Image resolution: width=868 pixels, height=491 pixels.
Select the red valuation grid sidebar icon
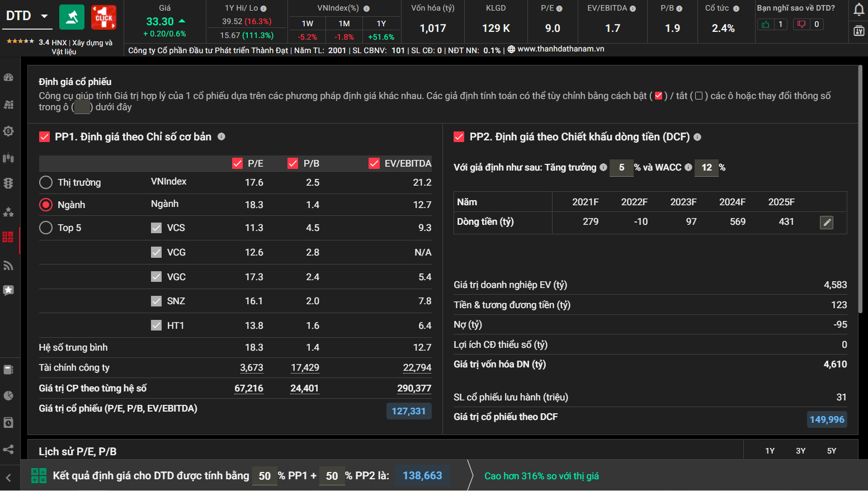(8, 237)
